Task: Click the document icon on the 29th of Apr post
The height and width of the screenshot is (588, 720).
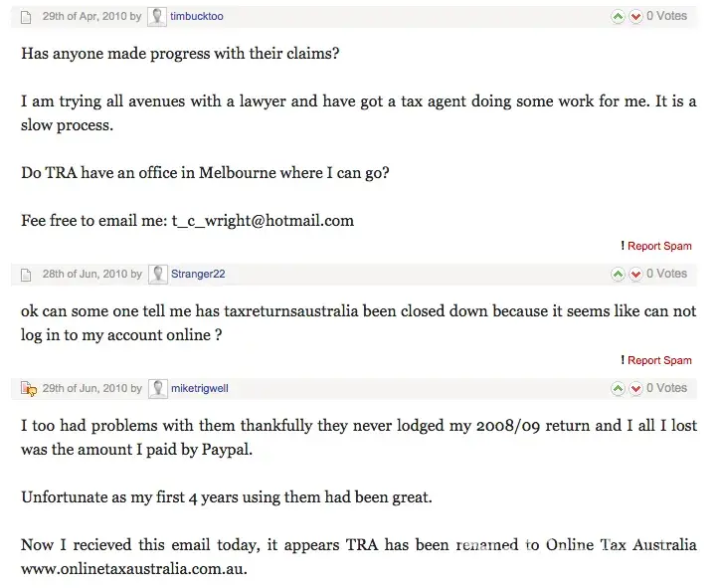Action: 27,17
